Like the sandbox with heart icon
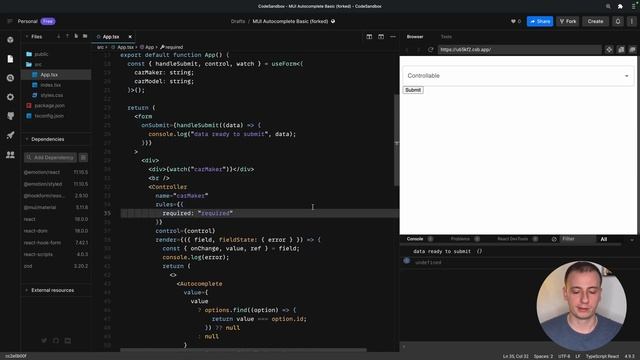This screenshot has width=640, height=360. [513, 21]
